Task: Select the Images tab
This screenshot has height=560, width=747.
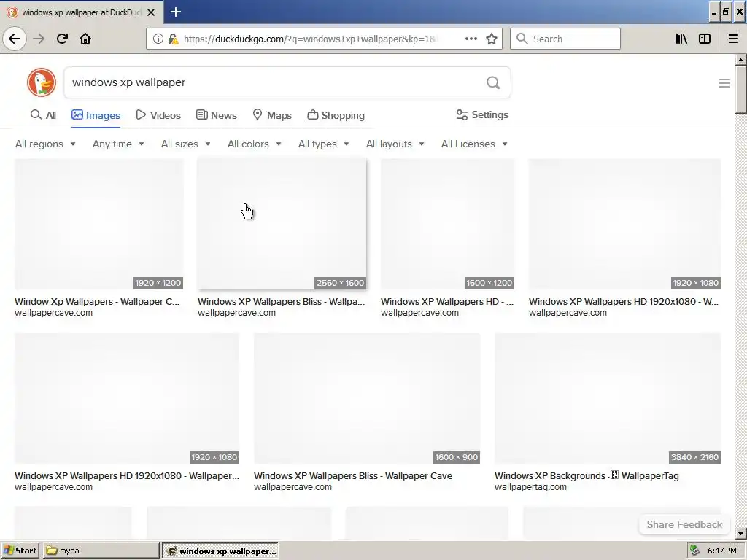Action: tap(96, 115)
